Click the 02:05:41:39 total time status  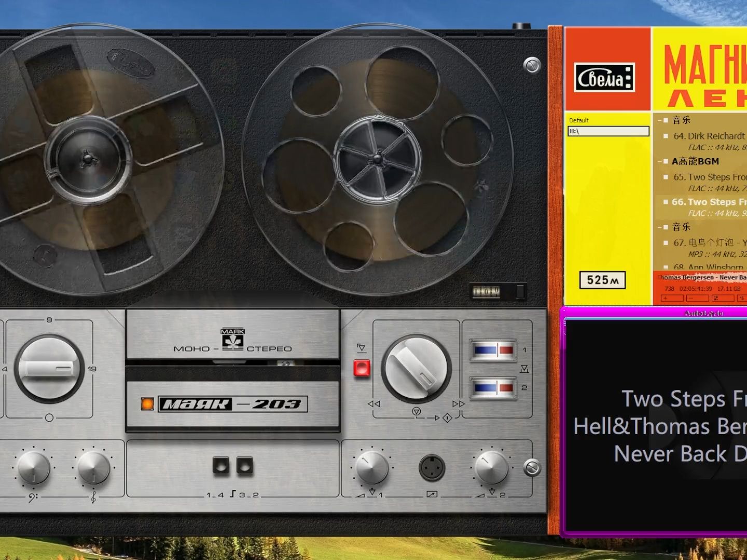[x=696, y=289]
